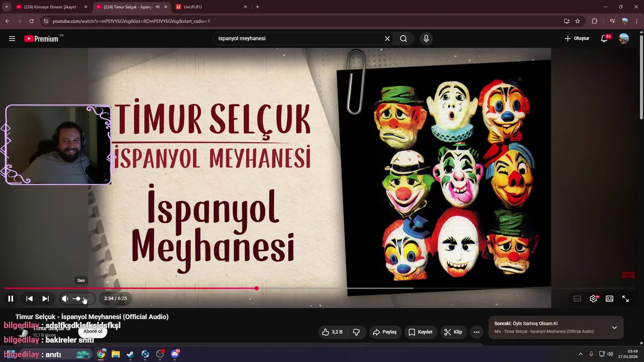Viewport: 644px width, 362px height.
Task: Click the system tray microphone icon
Action: 591,354
